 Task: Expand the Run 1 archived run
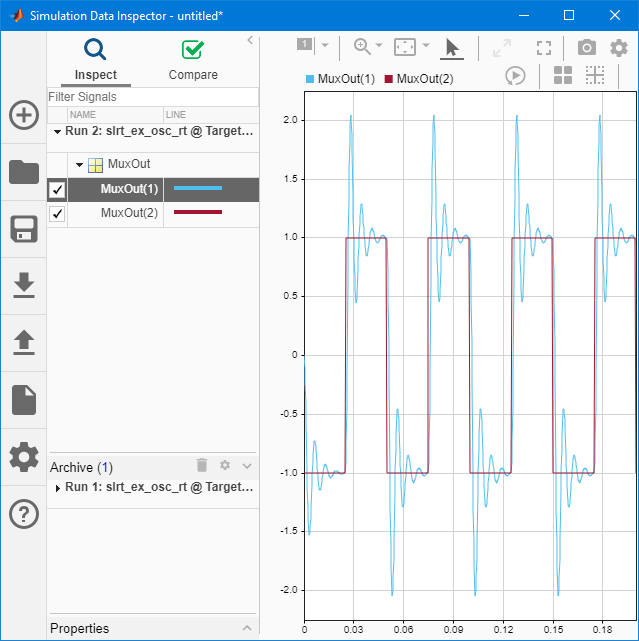coord(58,488)
